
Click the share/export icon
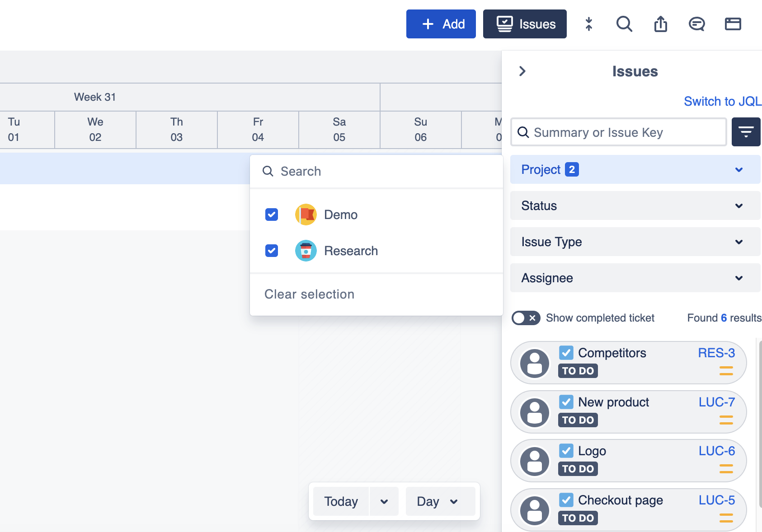coord(660,24)
